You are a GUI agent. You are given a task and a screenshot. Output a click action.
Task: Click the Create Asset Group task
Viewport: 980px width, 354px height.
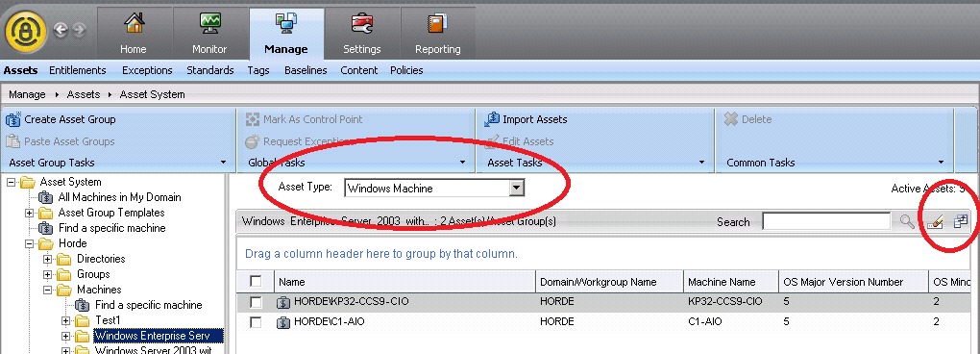[61, 119]
